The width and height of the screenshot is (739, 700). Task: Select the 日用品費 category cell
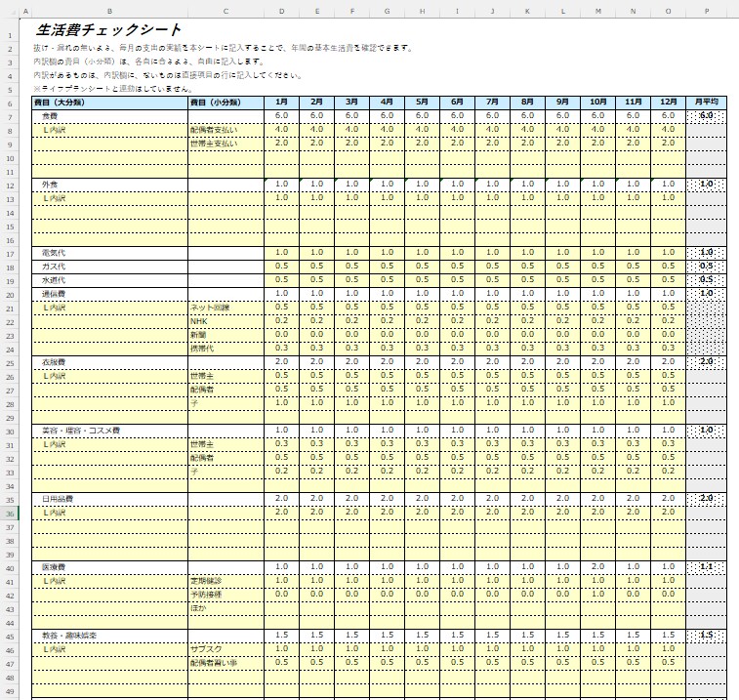pos(109,499)
